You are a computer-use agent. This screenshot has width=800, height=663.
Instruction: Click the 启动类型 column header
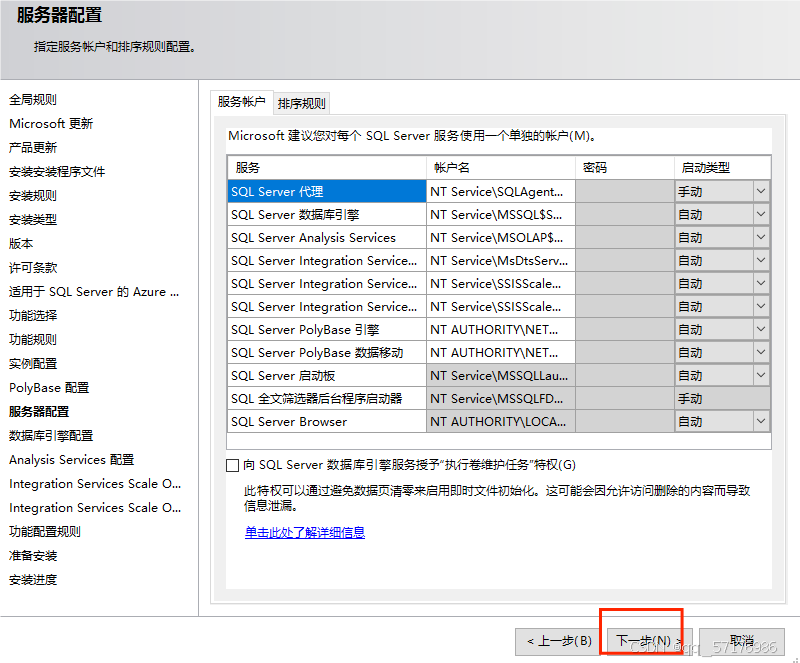[x=722, y=167]
